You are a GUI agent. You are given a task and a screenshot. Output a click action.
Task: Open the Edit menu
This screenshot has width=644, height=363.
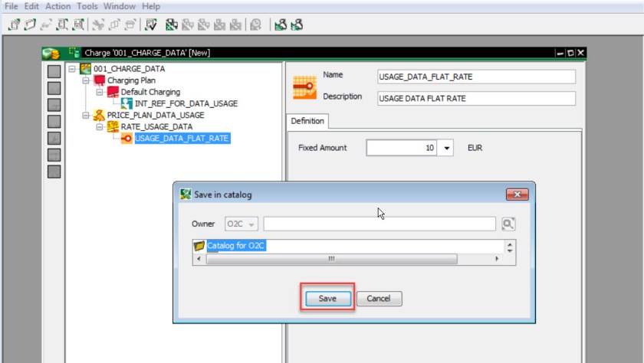click(x=31, y=7)
